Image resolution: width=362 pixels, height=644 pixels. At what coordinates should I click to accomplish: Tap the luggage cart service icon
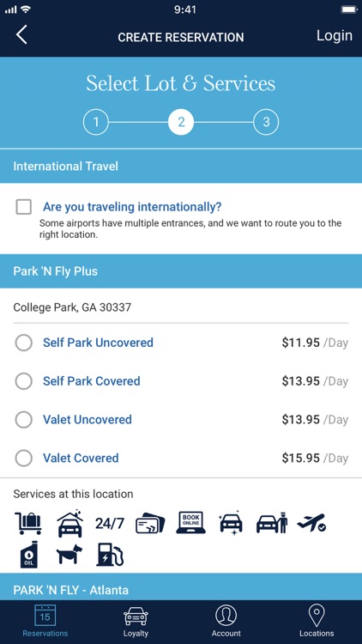(x=28, y=523)
